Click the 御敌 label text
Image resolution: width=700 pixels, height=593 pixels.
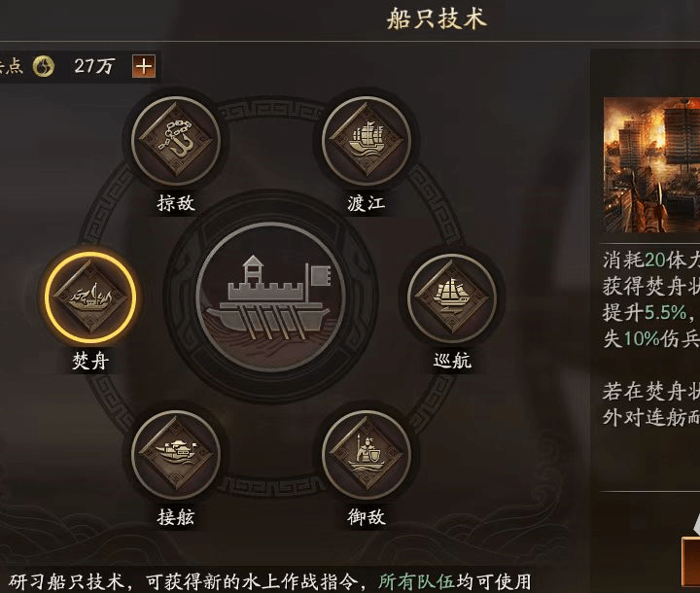367,516
